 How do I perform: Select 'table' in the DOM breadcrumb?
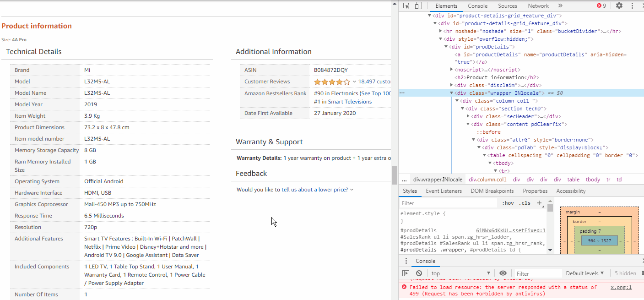pos(573,180)
